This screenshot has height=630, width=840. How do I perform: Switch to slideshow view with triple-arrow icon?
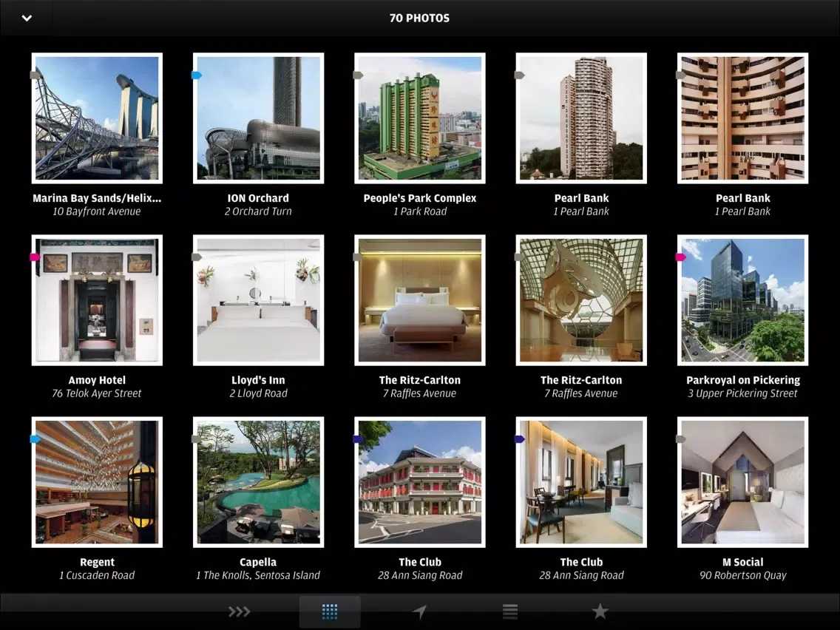(x=239, y=612)
